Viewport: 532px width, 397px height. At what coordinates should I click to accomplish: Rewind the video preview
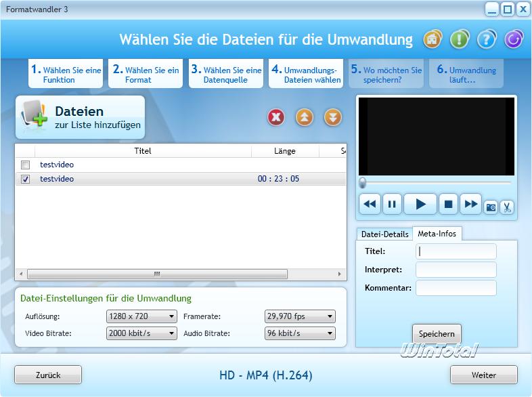370,204
